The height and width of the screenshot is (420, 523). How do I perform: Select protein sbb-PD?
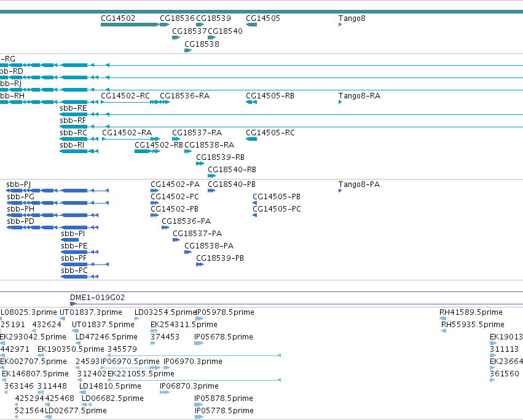52,228
